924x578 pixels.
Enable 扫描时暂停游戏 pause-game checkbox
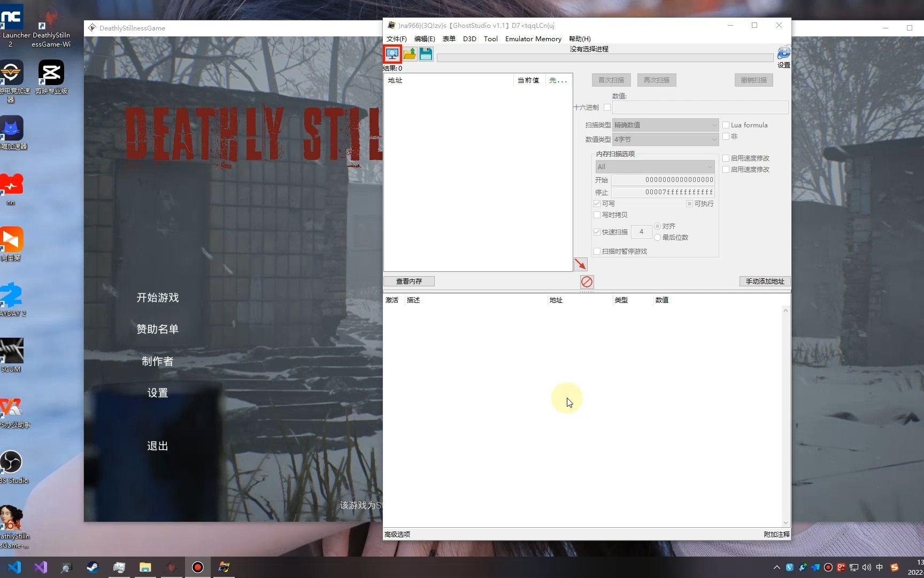pyautogui.click(x=597, y=251)
